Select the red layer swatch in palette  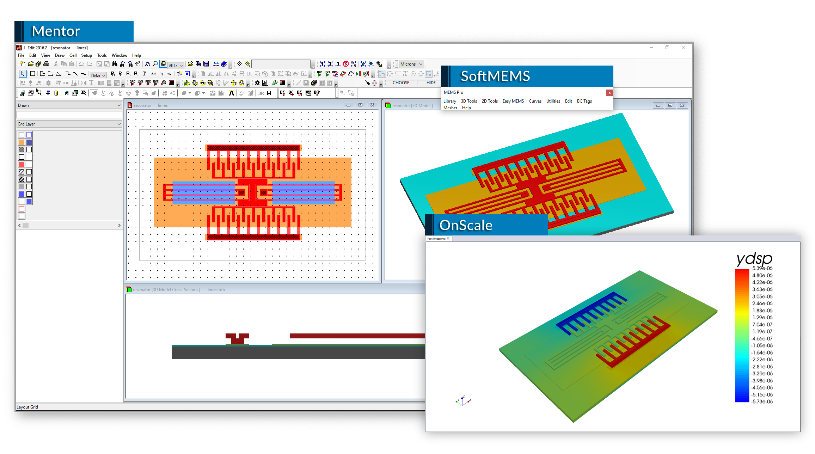(22, 164)
